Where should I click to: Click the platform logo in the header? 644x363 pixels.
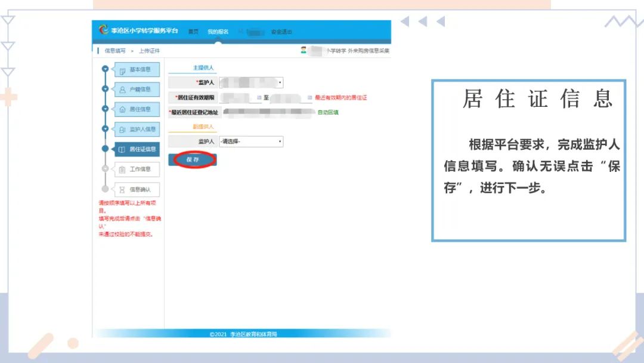tap(104, 31)
